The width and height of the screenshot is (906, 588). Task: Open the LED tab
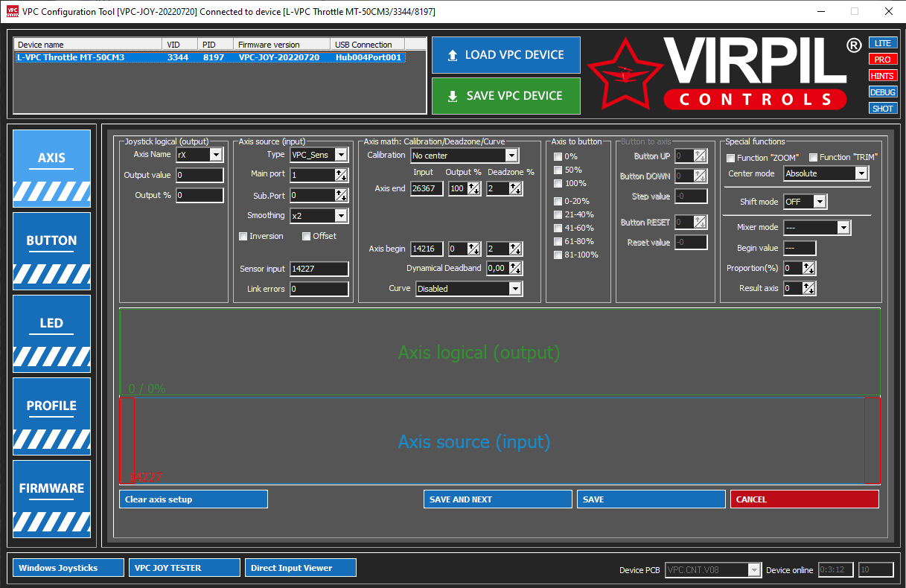52,334
